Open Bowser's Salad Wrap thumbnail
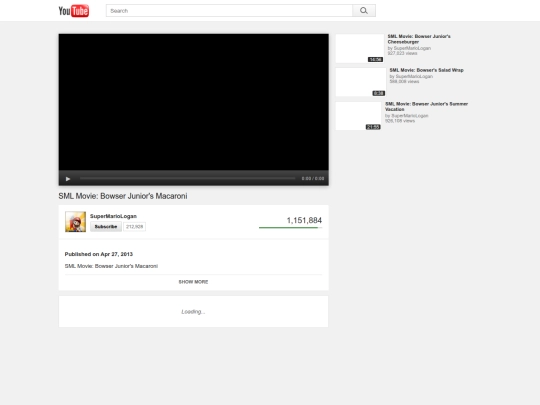This screenshot has width=540, height=405. click(361, 82)
